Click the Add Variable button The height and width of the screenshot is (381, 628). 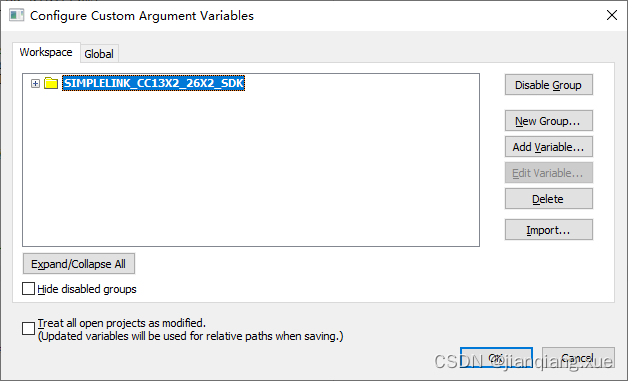click(548, 147)
